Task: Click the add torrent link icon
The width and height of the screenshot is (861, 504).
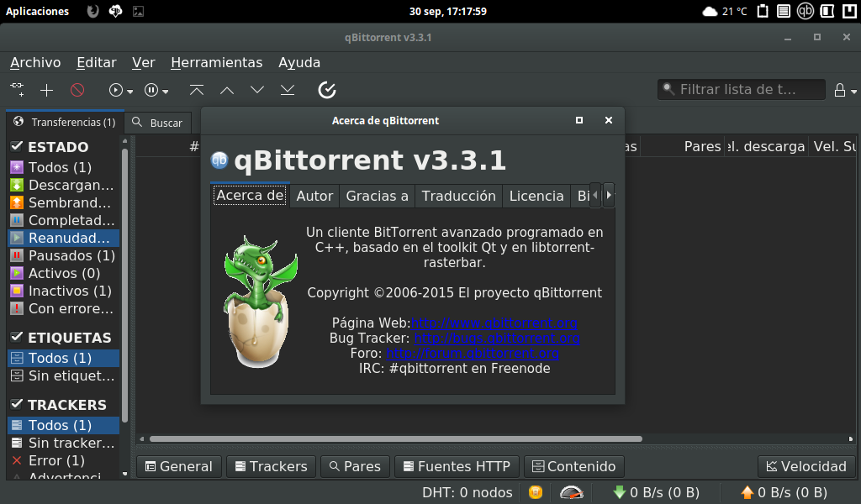Action: tap(17, 89)
